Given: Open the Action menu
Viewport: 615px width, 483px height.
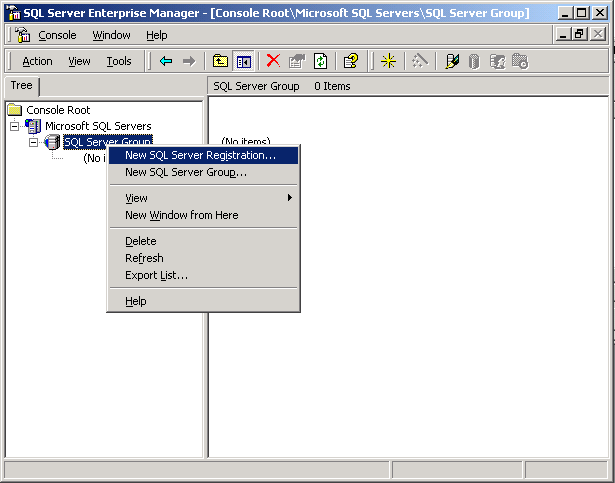Looking at the screenshot, I should pos(37,61).
